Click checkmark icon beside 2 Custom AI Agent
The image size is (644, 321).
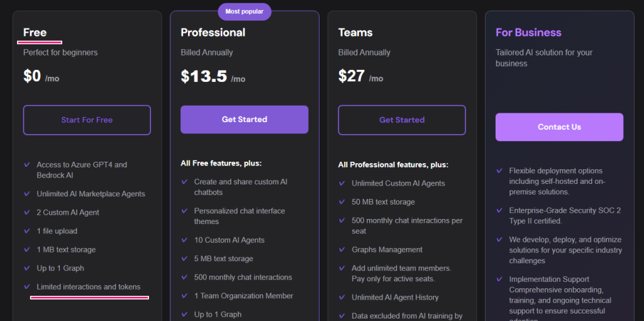point(27,213)
